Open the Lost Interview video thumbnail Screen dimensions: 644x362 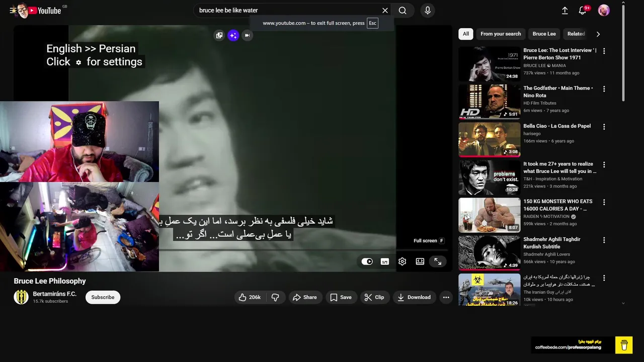point(490,64)
